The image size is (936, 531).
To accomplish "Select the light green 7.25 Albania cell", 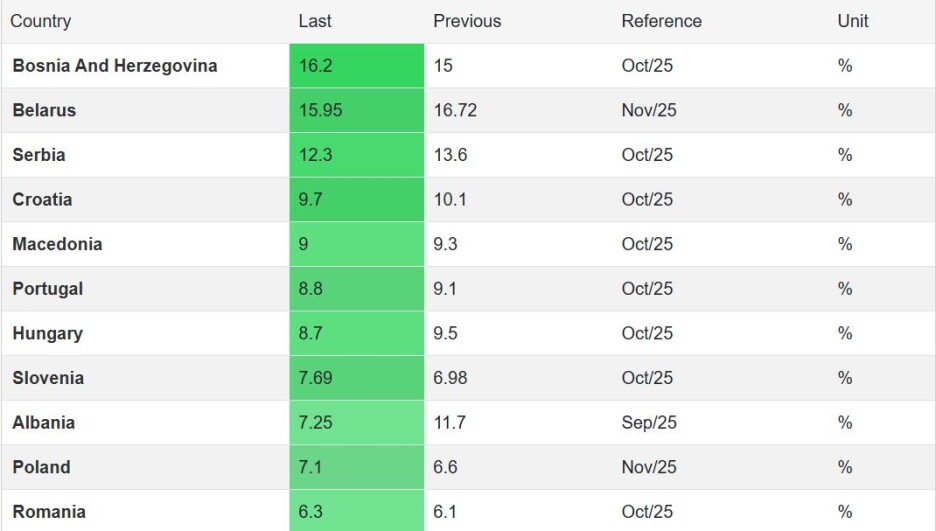I will (356, 422).
